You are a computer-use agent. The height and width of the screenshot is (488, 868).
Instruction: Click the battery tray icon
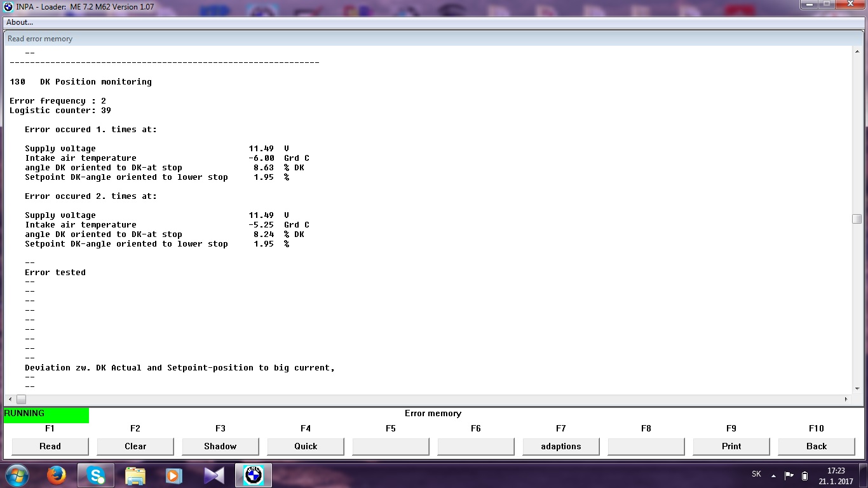coord(804,475)
